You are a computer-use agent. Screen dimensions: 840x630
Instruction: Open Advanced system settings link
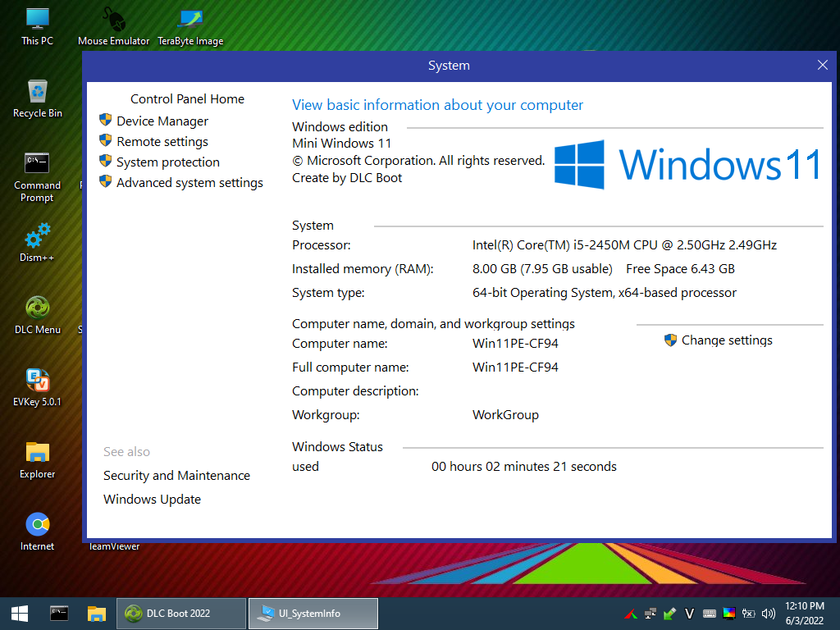[x=189, y=183]
